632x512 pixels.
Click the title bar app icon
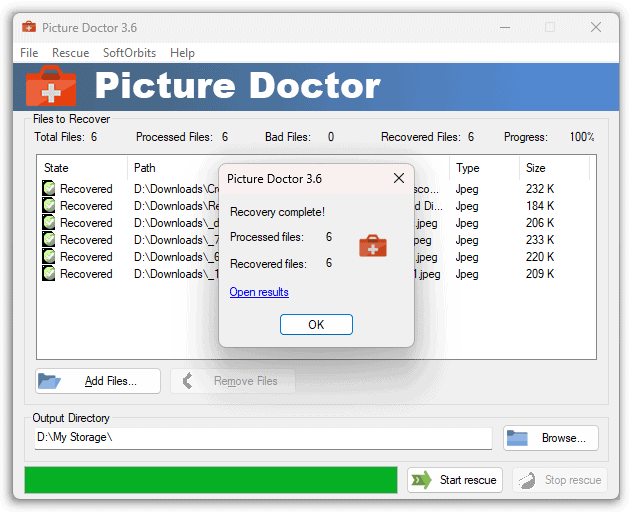[29, 27]
